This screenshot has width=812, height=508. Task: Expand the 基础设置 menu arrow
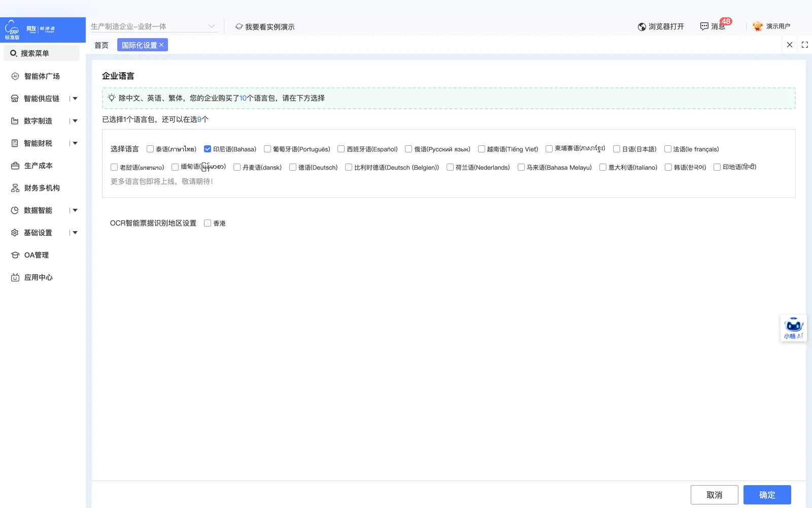(75, 233)
